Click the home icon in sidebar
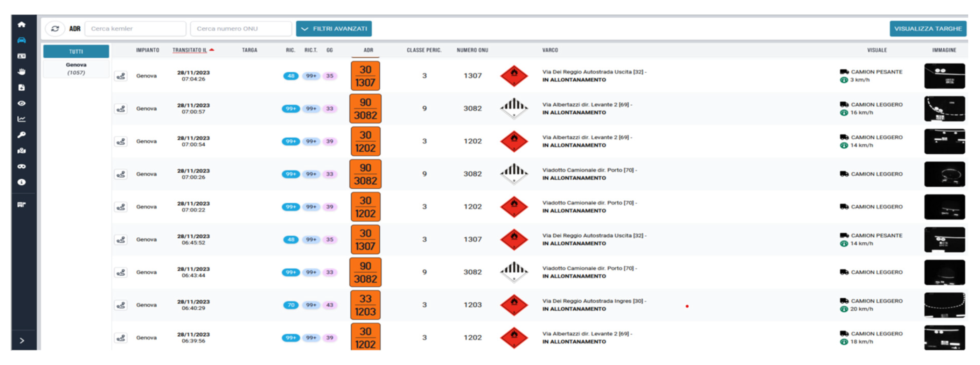980x365 pixels. point(22,25)
